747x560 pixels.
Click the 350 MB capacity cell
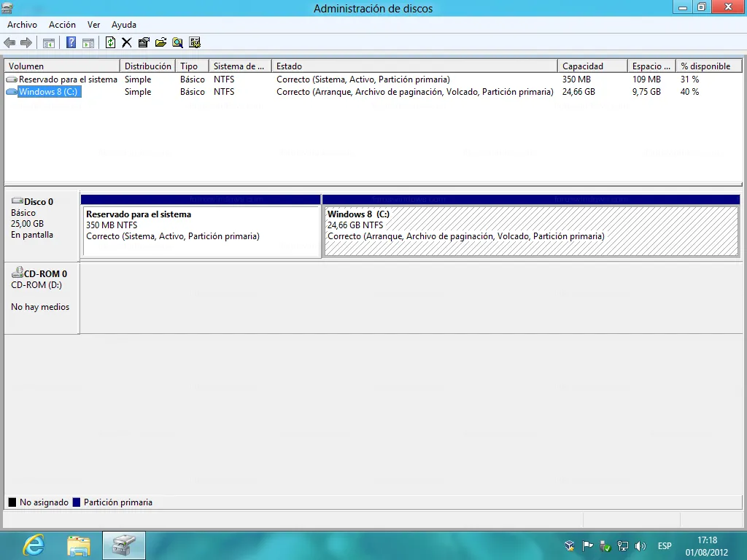click(576, 79)
